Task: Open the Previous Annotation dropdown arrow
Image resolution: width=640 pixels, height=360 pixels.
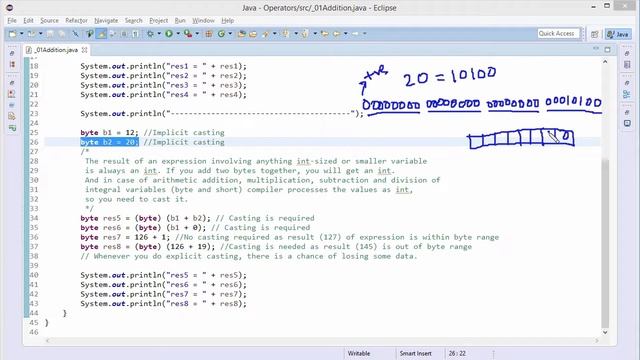Action: click(315, 34)
